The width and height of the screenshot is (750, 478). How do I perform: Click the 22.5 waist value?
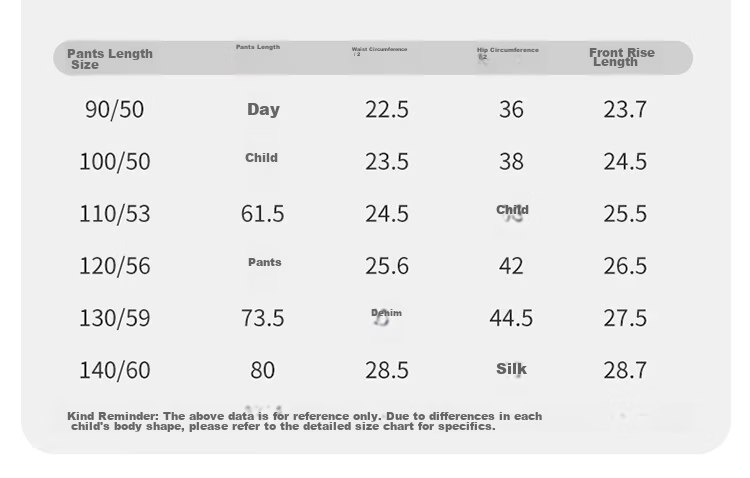pos(387,110)
